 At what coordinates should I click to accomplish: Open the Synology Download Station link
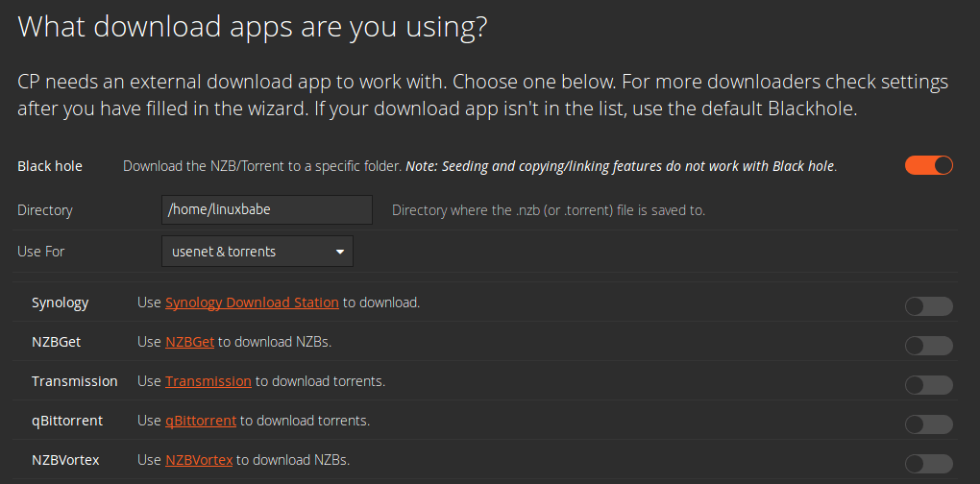(252, 302)
